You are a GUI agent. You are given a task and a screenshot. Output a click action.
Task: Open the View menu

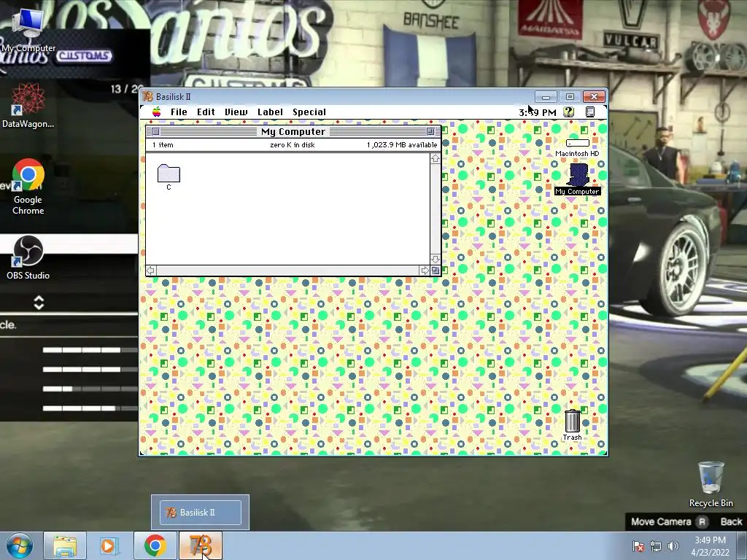pos(236,112)
